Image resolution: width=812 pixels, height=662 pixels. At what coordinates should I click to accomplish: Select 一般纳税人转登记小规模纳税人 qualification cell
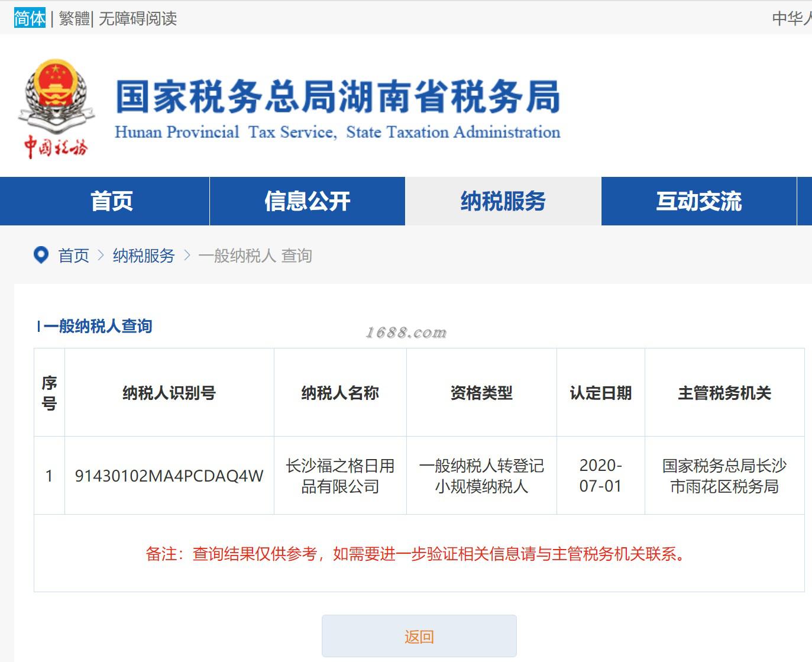(x=481, y=476)
